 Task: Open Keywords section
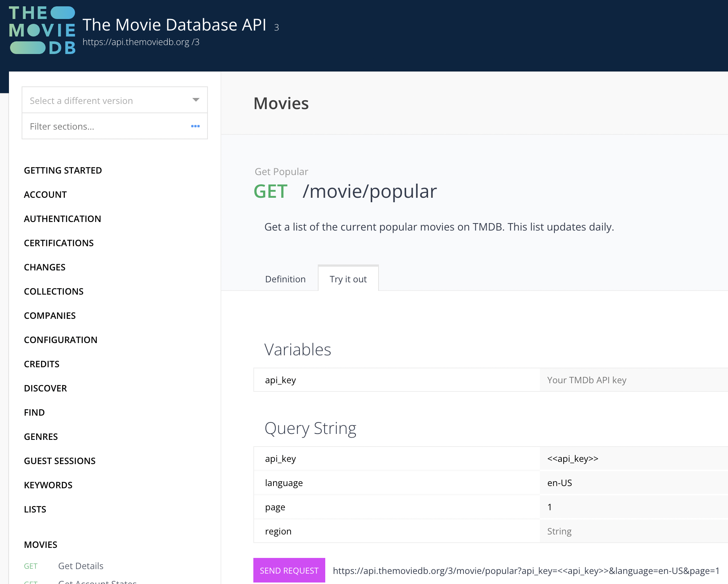point(48,485)
